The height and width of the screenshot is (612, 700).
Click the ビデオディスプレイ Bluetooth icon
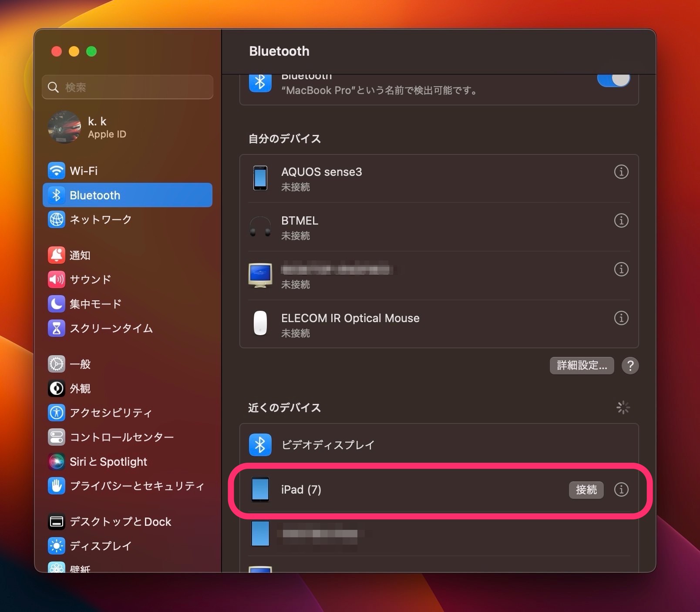click(260, 445)
